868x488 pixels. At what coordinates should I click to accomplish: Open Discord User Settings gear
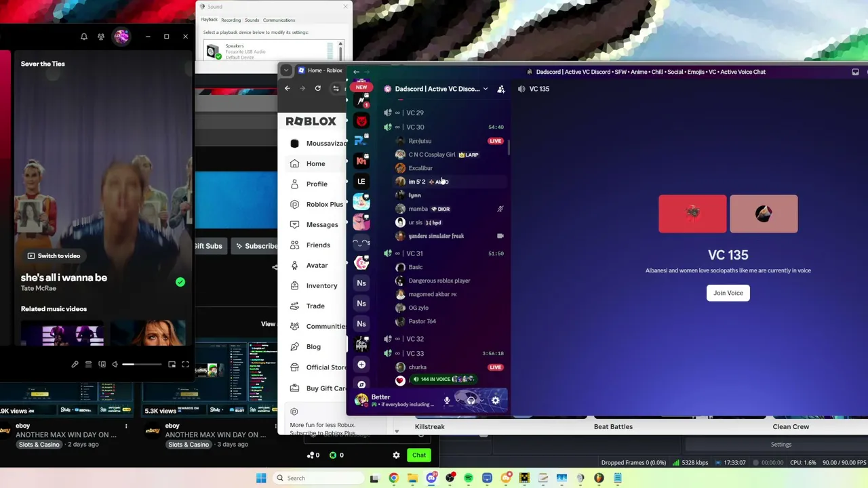coord(496,401)
